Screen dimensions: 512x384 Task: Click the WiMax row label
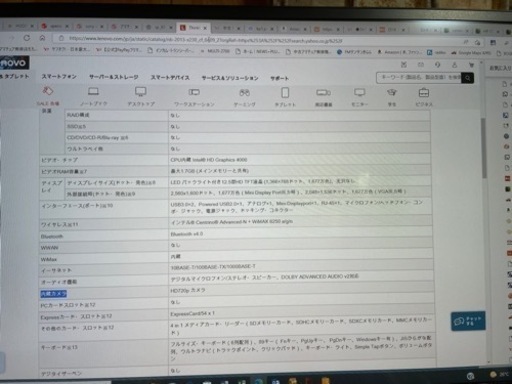point(49,259)
